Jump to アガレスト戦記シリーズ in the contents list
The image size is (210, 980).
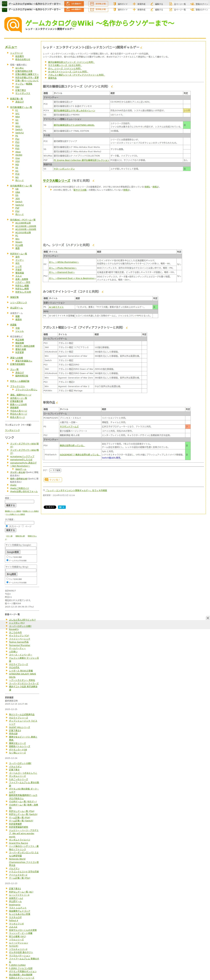76,75
